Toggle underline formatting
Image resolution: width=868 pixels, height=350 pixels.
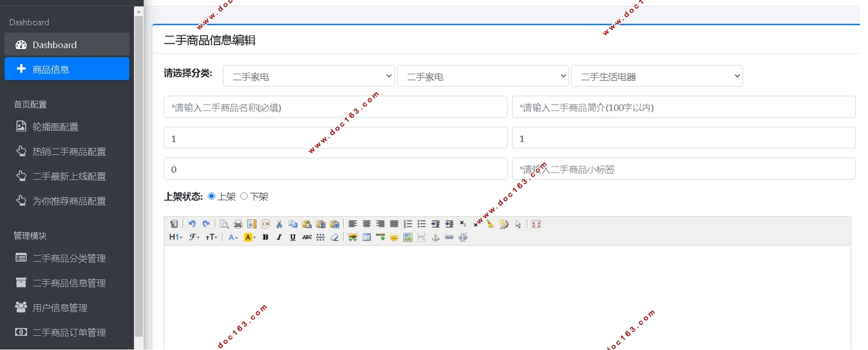click(x=293, y=237)
